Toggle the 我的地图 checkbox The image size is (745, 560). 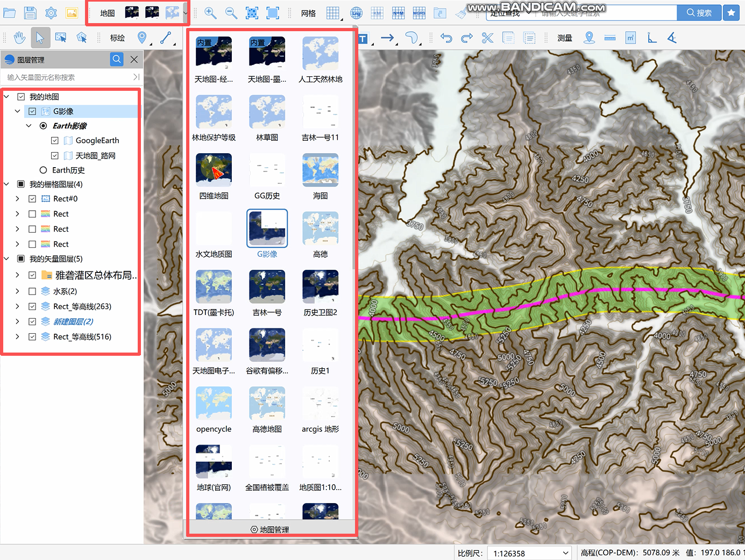(21, 97)
